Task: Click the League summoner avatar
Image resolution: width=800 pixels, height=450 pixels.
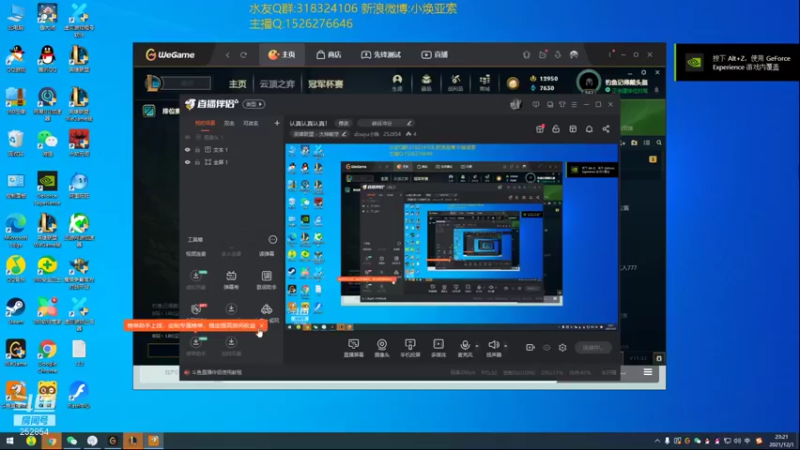Action: pos(589,83)
